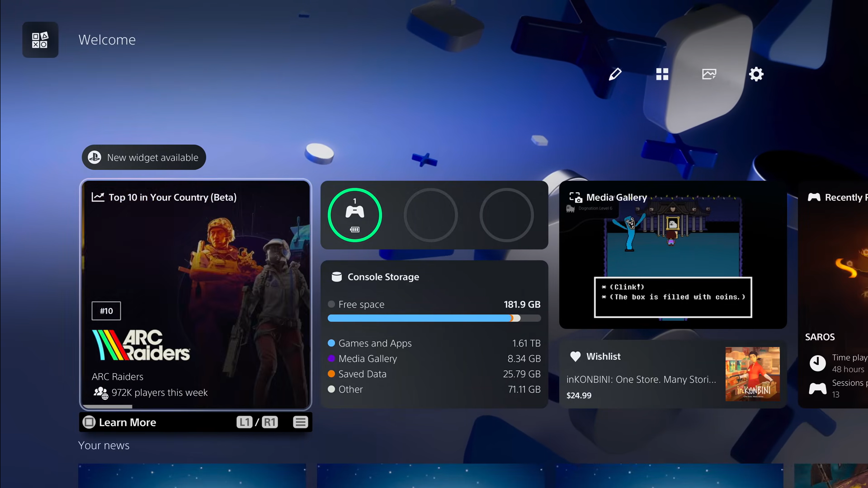Click the trending chart icon on Top 10 widget
The height and width of the screenshot is (488, 868).
click(98, 197)
